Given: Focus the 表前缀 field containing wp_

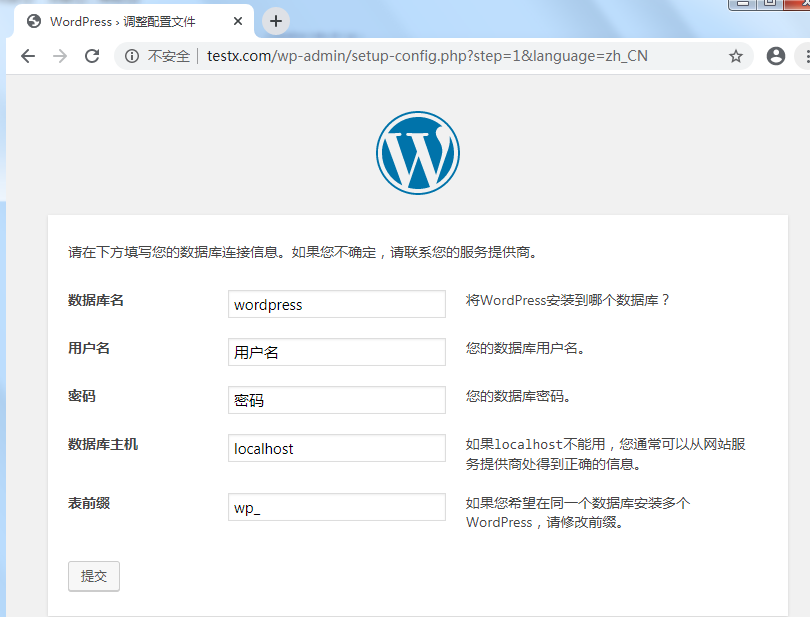Looking at the screenshot, I should 337,507.
